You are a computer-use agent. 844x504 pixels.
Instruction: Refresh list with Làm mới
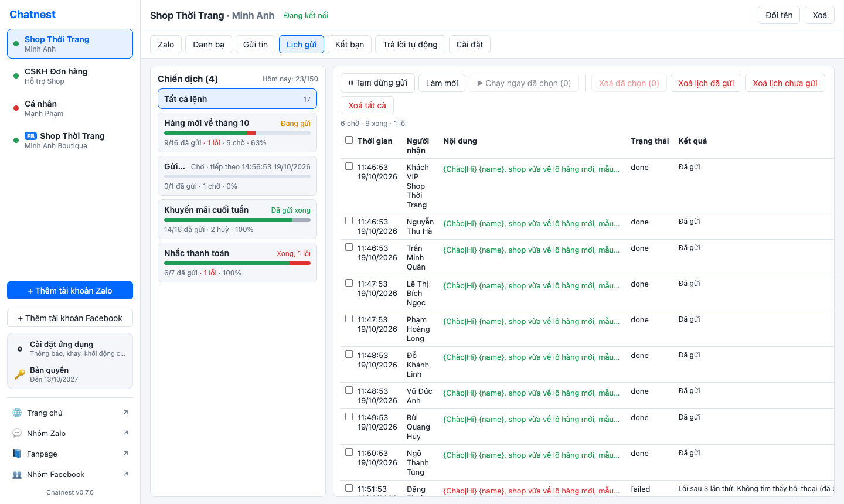[442, 83]
